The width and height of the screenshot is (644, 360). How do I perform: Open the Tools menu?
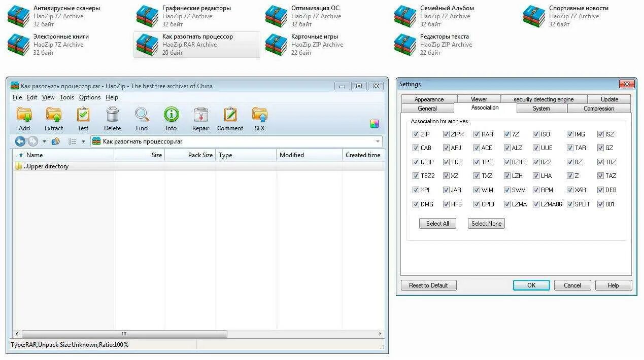click(x=67, y=97)
